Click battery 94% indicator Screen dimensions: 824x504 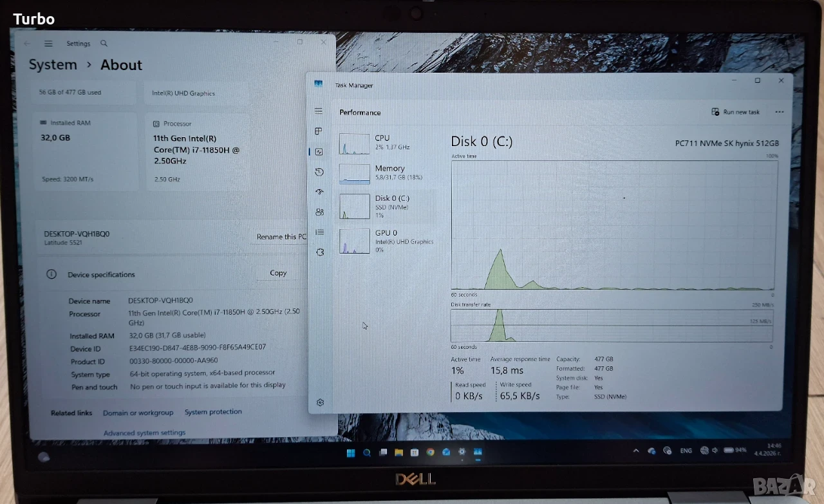[735, 450]
